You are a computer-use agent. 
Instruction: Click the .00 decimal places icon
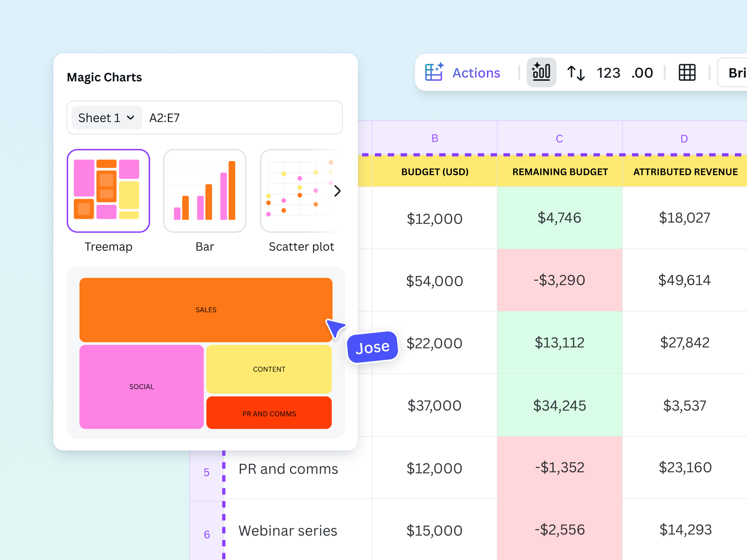[x=642, y=73]
